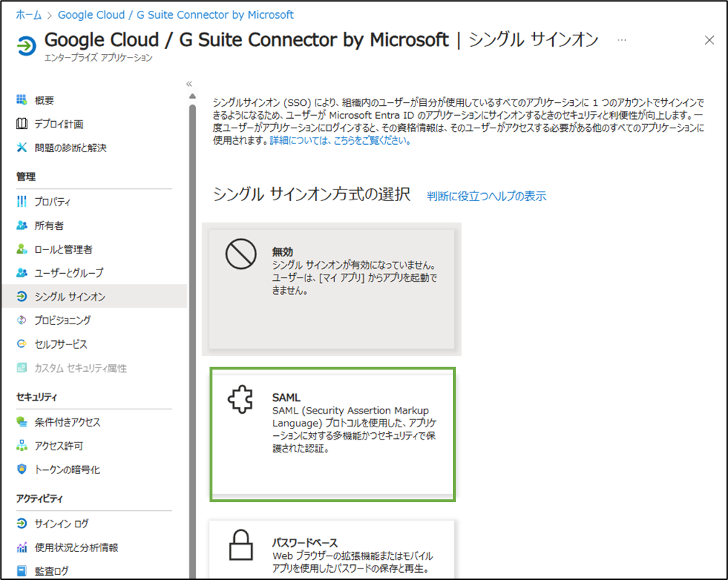
Task: Close the blade with X button
Action: pos(709,40)
